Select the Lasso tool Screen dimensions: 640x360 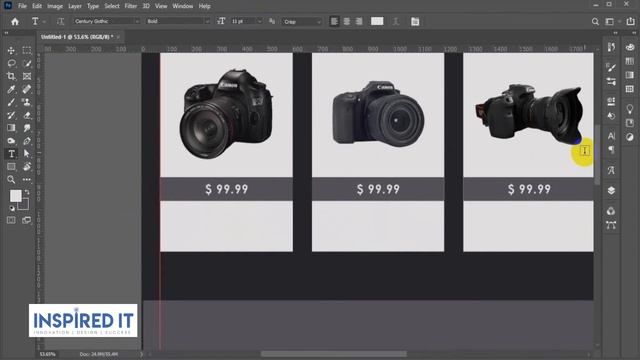pos(11,63)
